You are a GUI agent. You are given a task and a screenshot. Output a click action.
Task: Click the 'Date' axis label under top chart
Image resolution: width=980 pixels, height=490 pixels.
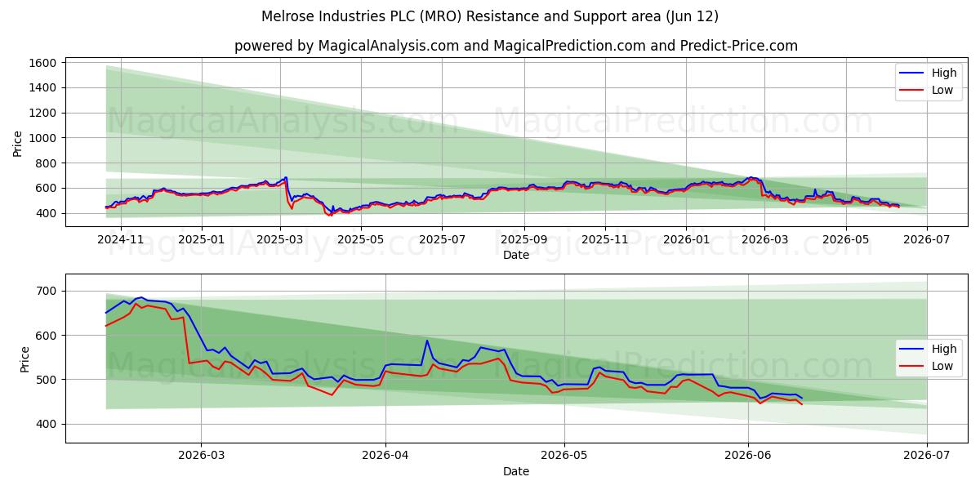(516, 255)
